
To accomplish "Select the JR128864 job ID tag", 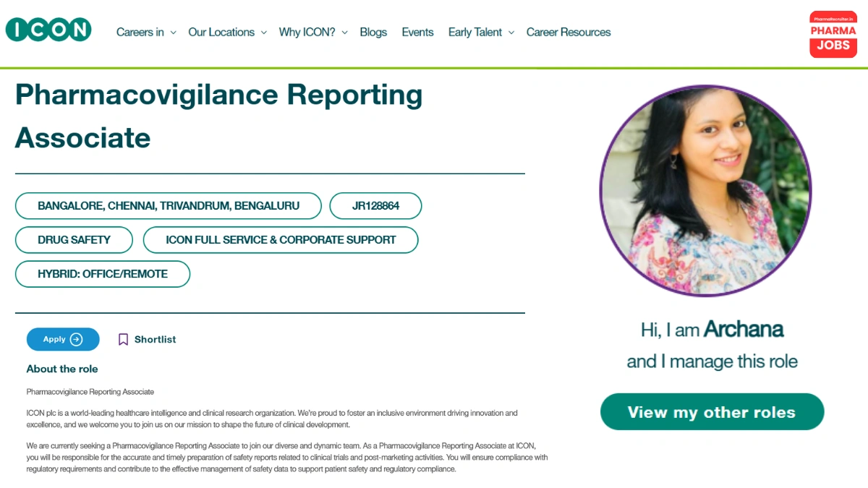I will click(x=375, y=206).
